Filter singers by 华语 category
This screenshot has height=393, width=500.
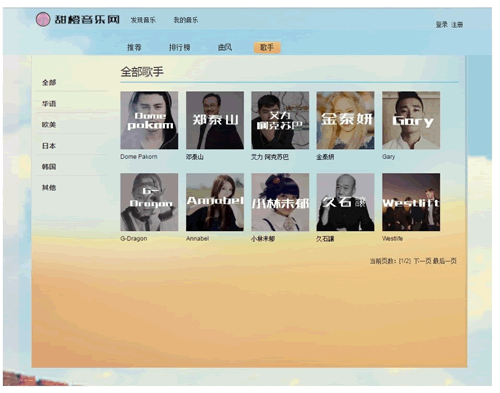(x=49, y=104)
